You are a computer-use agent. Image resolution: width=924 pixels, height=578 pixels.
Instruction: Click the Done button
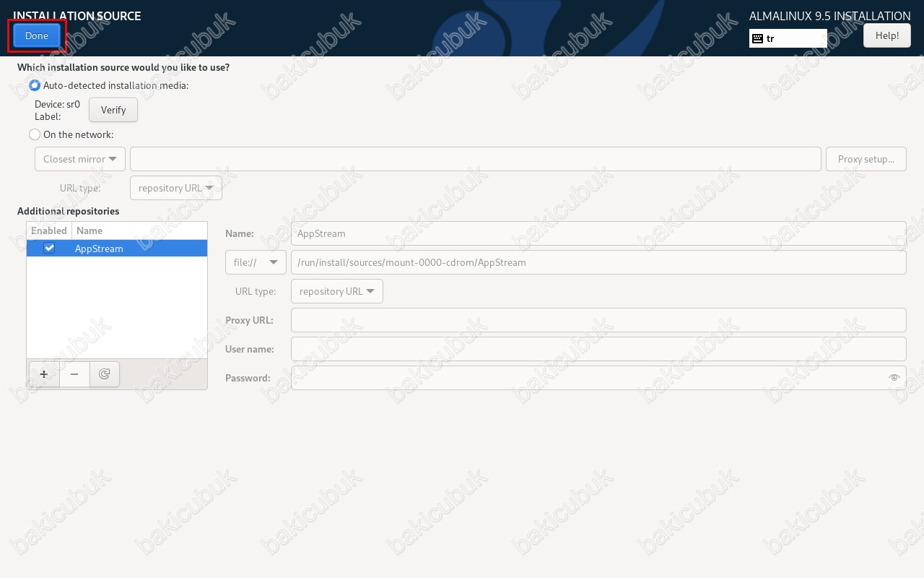[x=37, y=35]
